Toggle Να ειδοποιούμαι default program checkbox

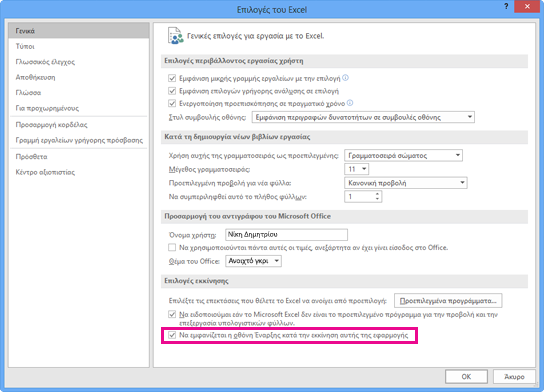172,314
